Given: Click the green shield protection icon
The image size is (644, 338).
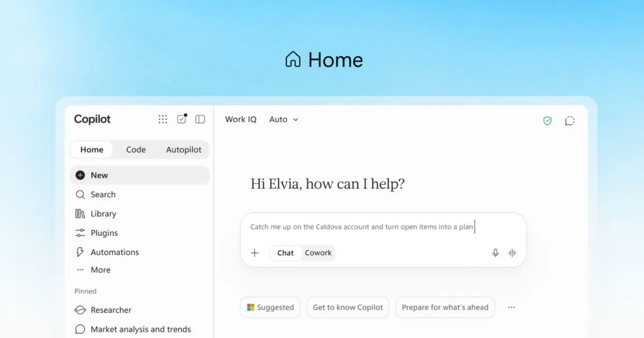Looking at the screenshot, I should click(547, 121).
